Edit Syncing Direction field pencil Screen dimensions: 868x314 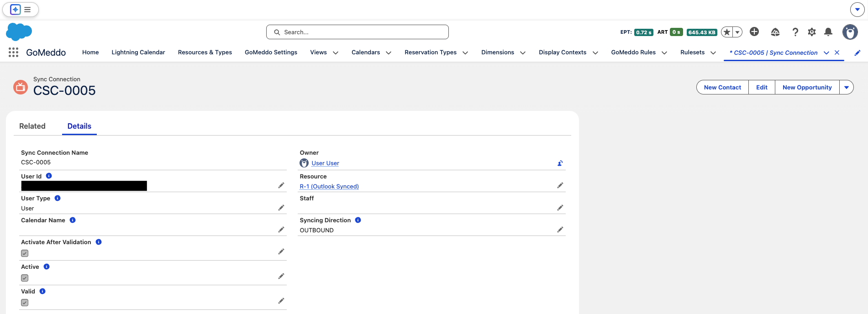click(x=560, y=230)
